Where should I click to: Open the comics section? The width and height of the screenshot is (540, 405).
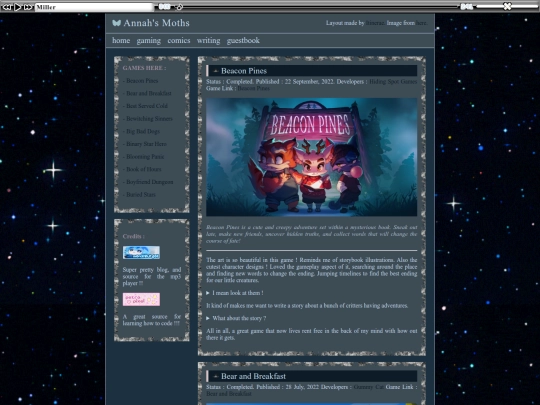tap(179, 40)
